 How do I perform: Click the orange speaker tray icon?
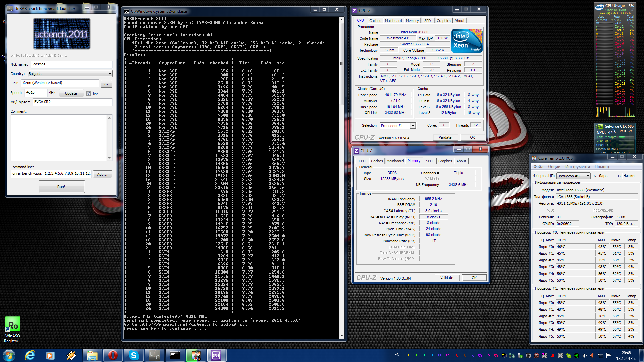[592, 356]
